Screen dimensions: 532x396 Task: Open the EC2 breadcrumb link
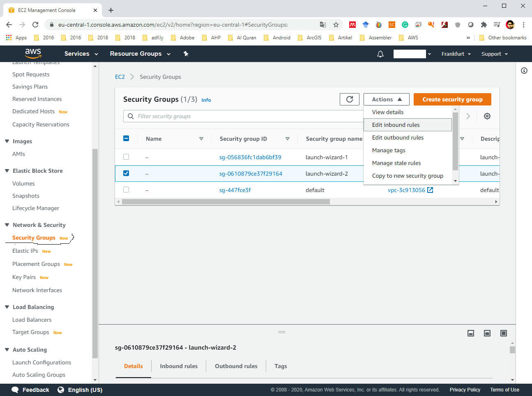pyautogui.click(x=120, y=77)
